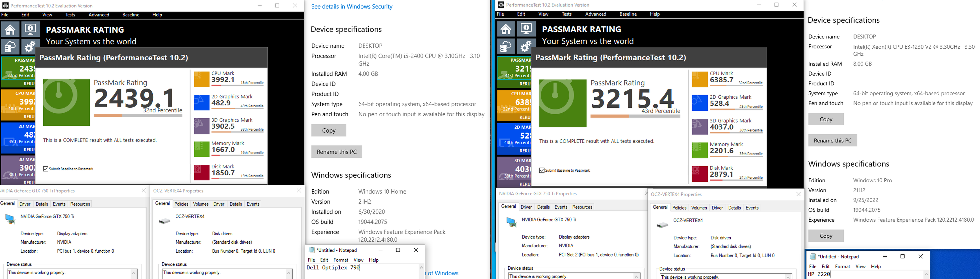Click disk drive icon in Dell PC's OCZ-VERTEX4 properties
The width and height of the screenshot is (980, 279).
pyautogui.click(x=164, y=221)
